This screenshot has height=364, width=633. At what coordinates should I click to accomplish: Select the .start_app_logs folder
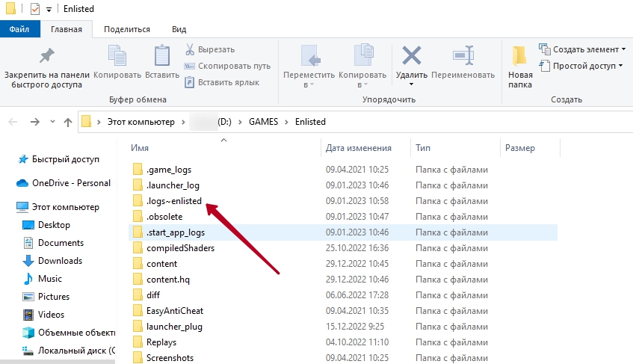pyautogui.click(x=175, y=232)
